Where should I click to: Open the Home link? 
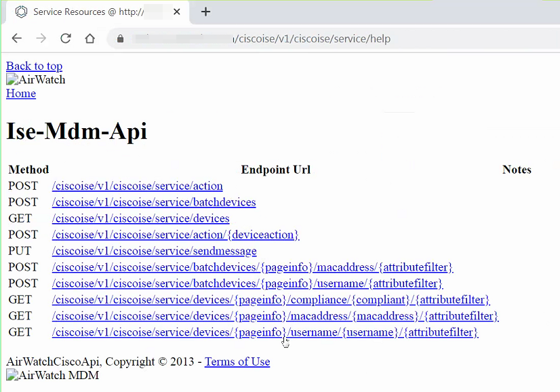(21, 94)
